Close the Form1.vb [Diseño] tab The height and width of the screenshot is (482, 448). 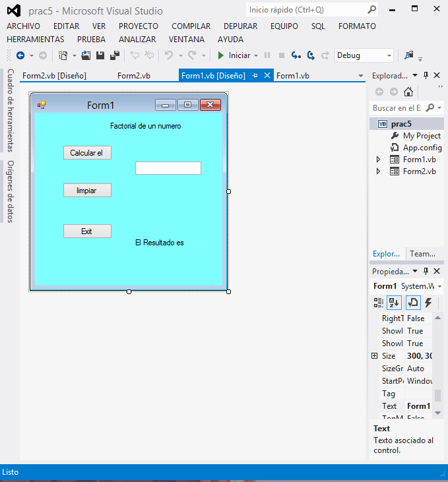click(267, 75)
